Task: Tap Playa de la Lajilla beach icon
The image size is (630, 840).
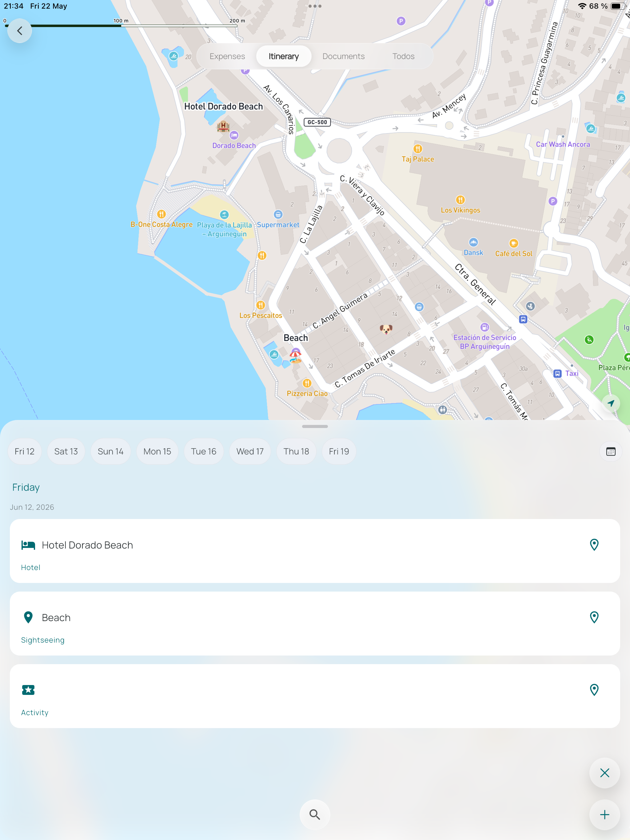Action: 224,215
